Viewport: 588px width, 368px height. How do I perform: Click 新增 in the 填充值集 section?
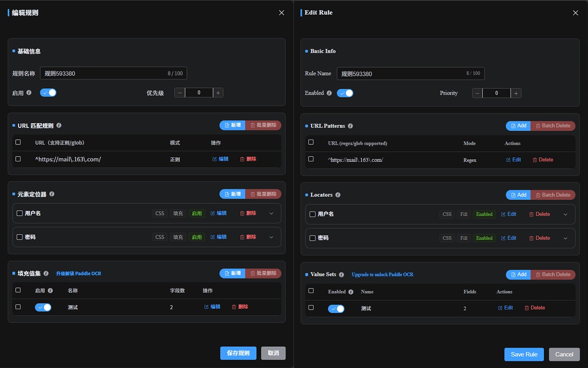pyautogui.click(x=232, y=273)
